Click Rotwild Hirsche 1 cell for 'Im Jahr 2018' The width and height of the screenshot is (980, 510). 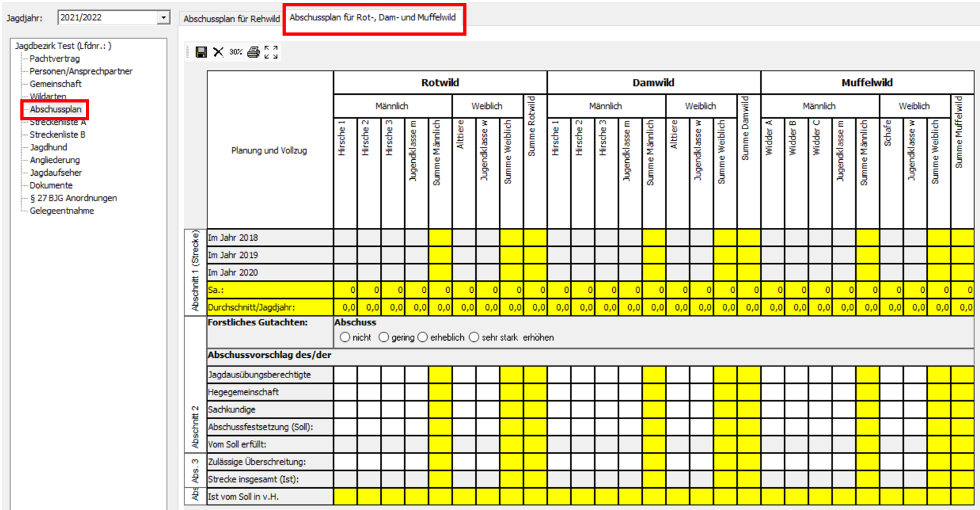point(346,237)
